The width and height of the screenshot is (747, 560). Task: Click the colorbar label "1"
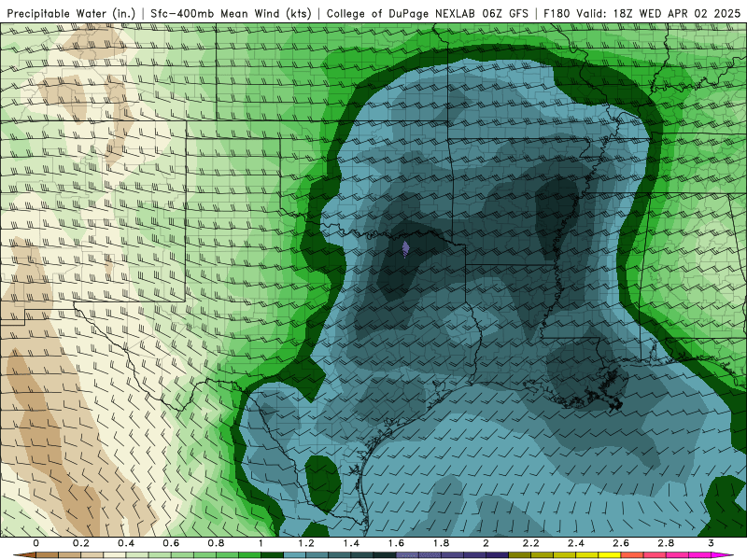click(x=261, y=543)
